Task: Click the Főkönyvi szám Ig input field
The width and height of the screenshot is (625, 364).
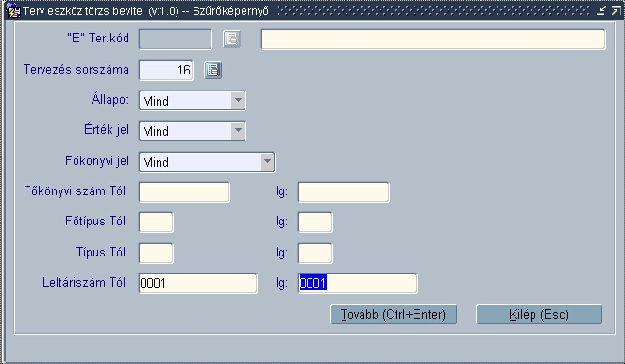Action: [344, 192]
